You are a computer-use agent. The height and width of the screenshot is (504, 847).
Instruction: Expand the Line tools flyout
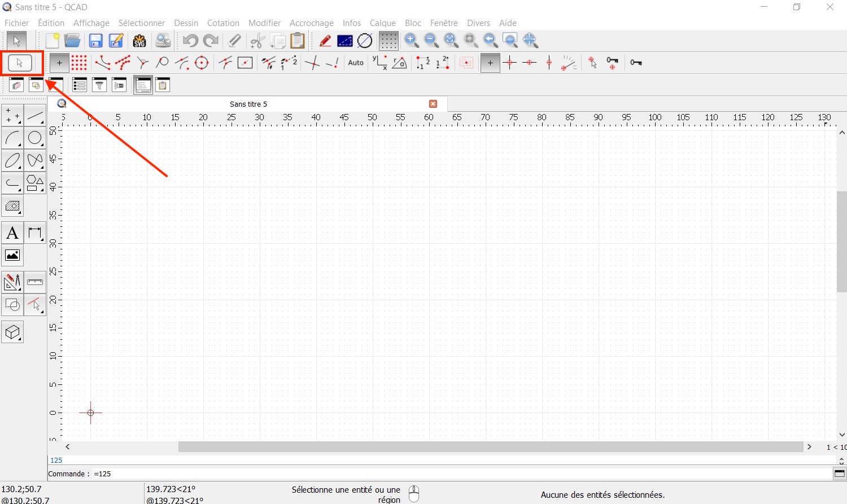pyautogui.click(x=35, y=116)
